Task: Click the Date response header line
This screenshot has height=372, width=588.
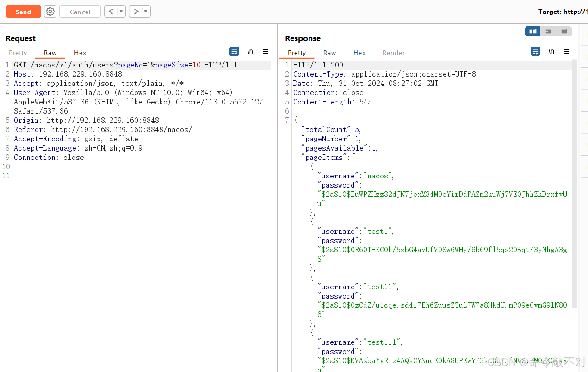Action: 365,84
